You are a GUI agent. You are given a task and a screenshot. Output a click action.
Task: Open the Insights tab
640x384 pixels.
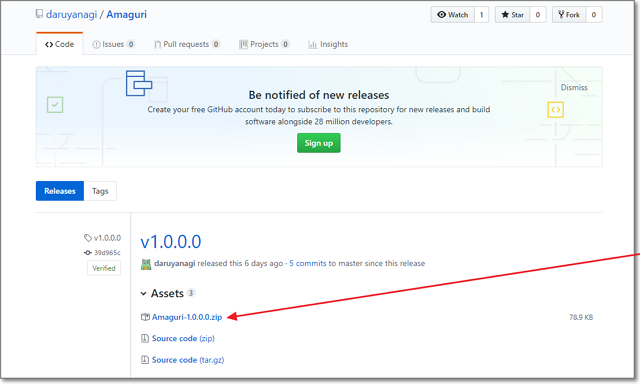click(328, 44)
